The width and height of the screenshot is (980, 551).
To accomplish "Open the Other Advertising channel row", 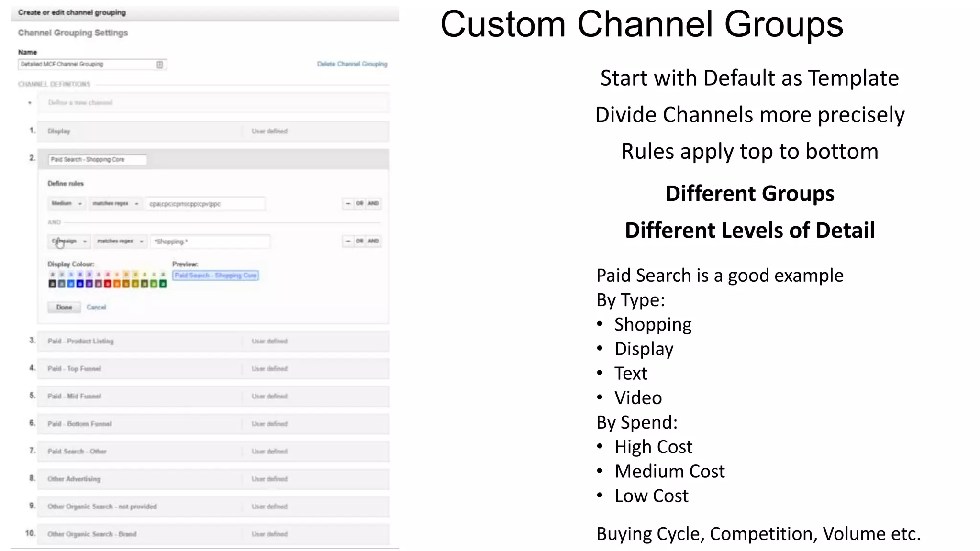I will click(213, 479).
